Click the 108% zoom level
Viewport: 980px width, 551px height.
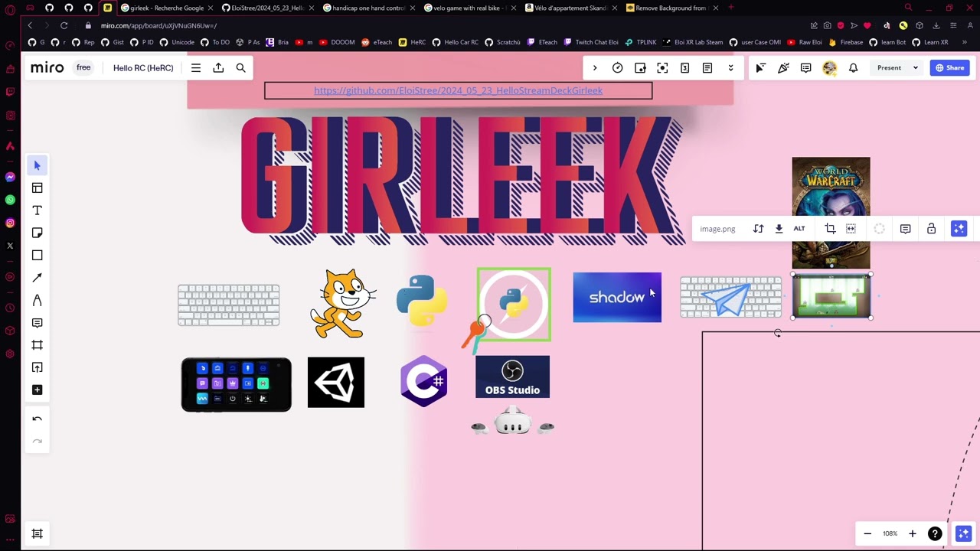[890, 533]
